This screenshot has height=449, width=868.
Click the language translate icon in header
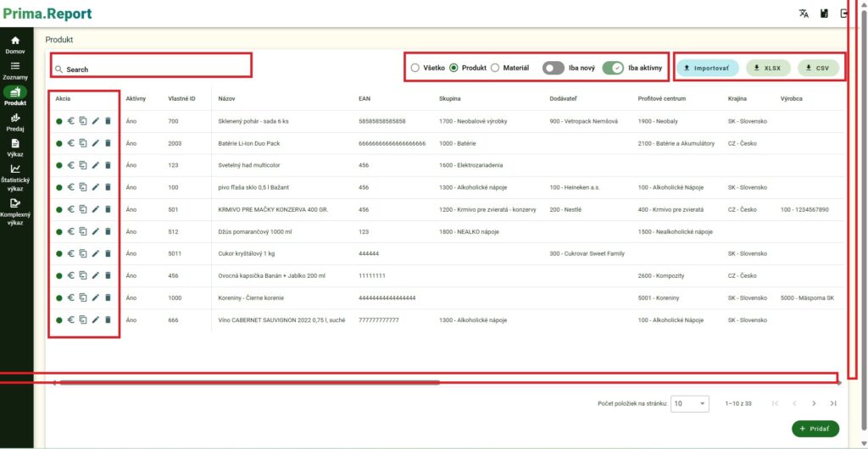tap(804, 14)
